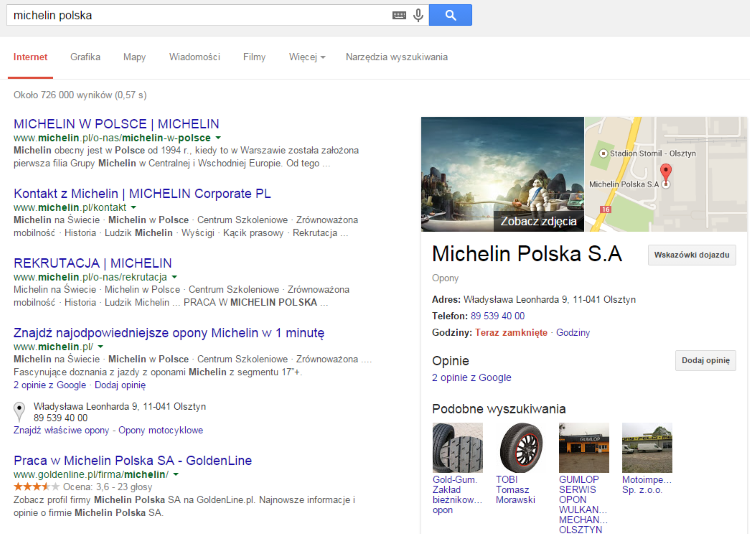Expand arrow next to o-nas/rekrutacja URL
The image size is (750, 534).
(x=175, y=277)
